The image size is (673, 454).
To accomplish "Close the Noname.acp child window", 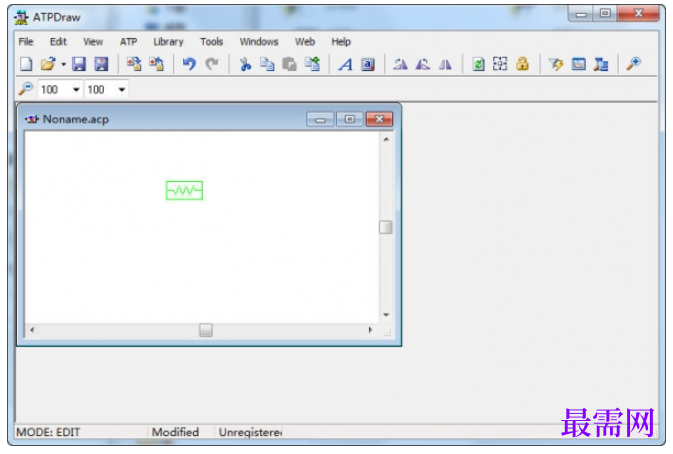I will click(379, 119).
